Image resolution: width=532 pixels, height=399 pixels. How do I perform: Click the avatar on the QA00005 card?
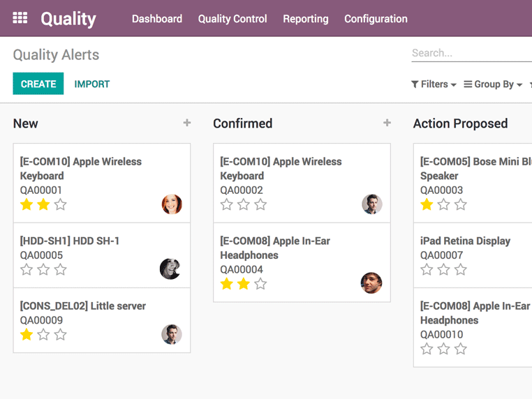pyautogui.click(x=170, y=269)
